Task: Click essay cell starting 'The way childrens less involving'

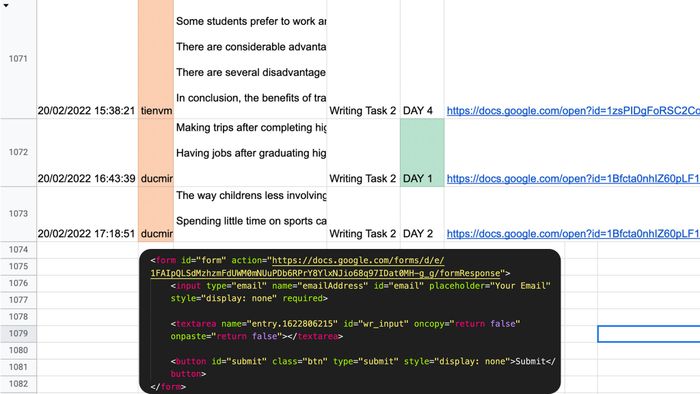Action: tap(250, 214)
